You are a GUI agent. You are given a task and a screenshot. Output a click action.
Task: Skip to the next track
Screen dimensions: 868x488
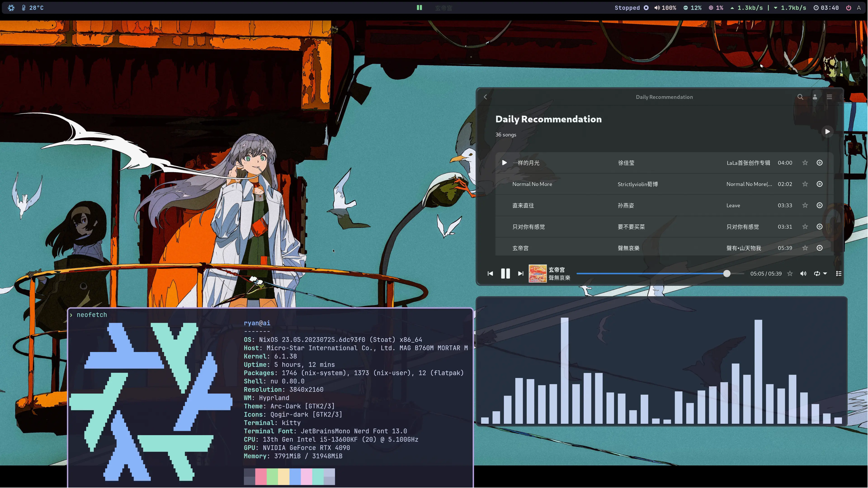(x=521, y=273)
